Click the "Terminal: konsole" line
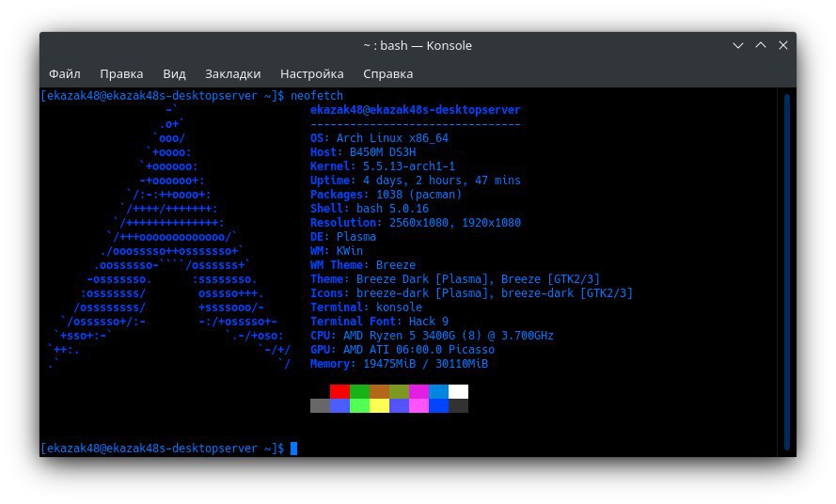Viewport: 836px width, 504px height. [x=367, y=307]
